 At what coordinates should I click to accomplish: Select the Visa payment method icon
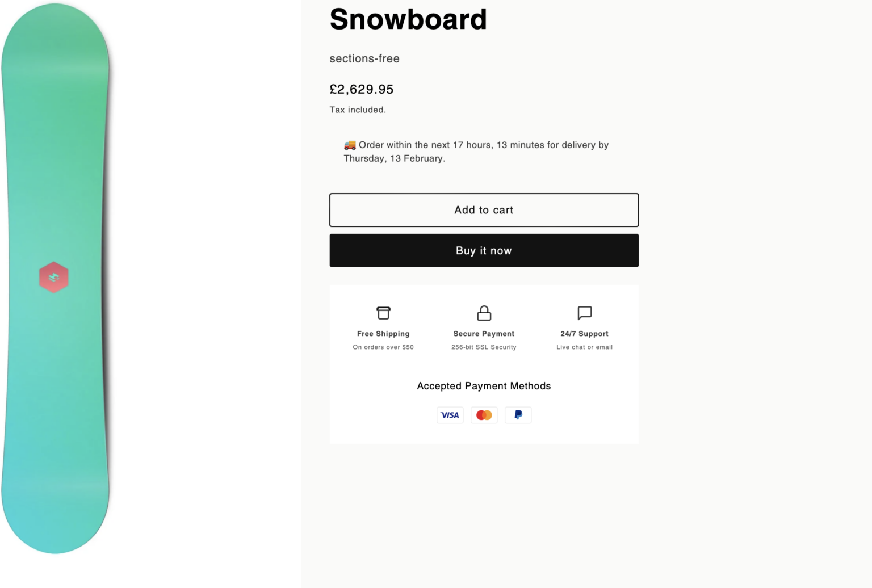pos(450,415)
